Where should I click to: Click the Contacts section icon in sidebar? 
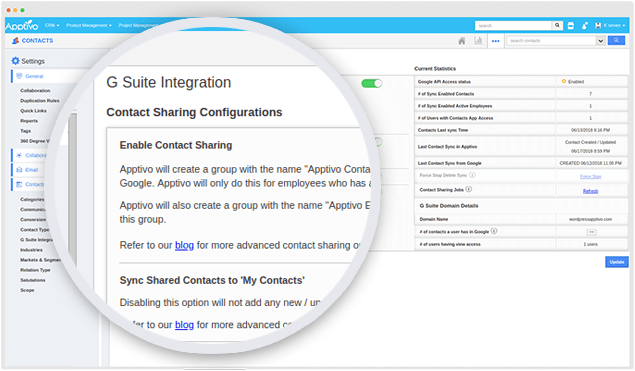tap(19, 184)
